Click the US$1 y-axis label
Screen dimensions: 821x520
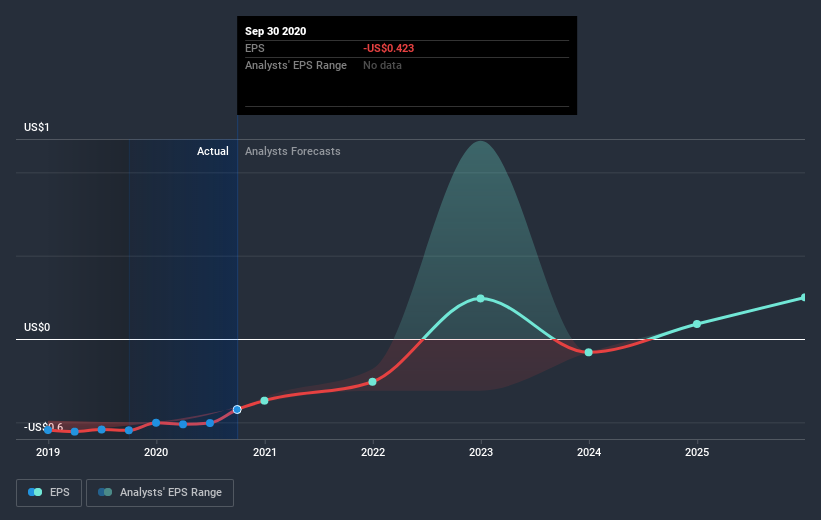pyautogui.click(x=37, y=127)
